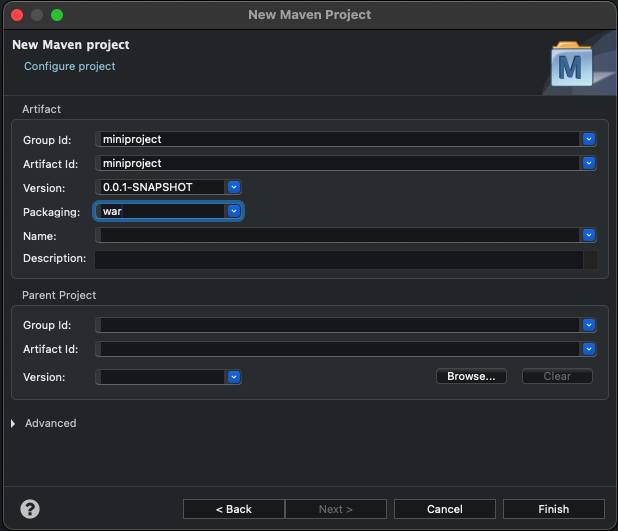
Task: Click the Clear button
Action: 557,376
